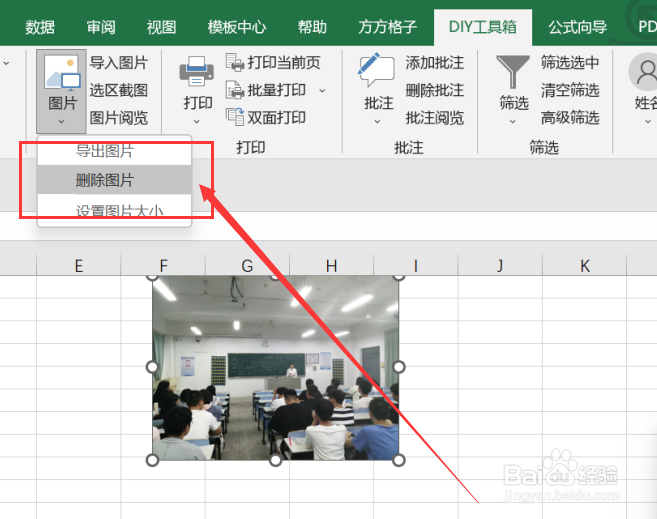This screenshot has width=657, height=519.
Task: Click the 批量打印 batch print icon
Action: tap(235, 90)
